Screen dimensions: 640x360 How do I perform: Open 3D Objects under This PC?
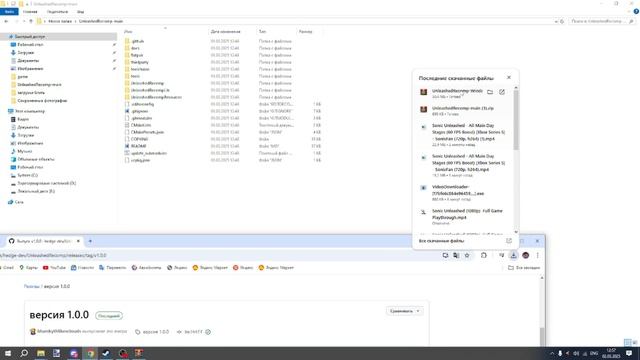tap(36, 159)
